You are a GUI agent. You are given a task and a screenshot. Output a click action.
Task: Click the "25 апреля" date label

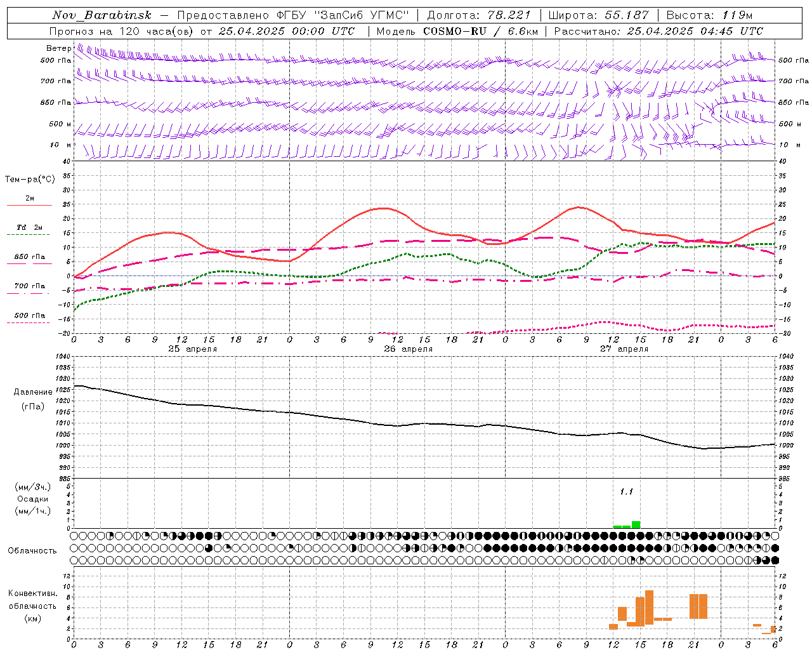192,349
